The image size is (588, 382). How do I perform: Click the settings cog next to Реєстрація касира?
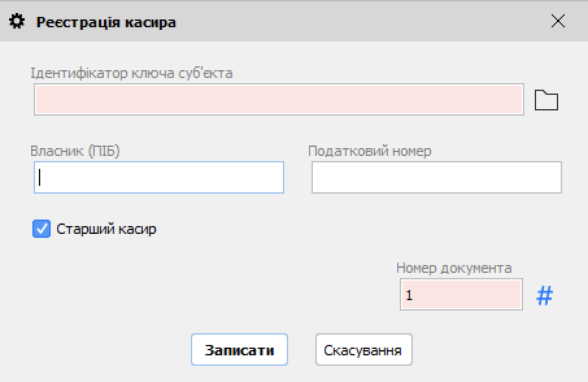[x=18, y=20]
